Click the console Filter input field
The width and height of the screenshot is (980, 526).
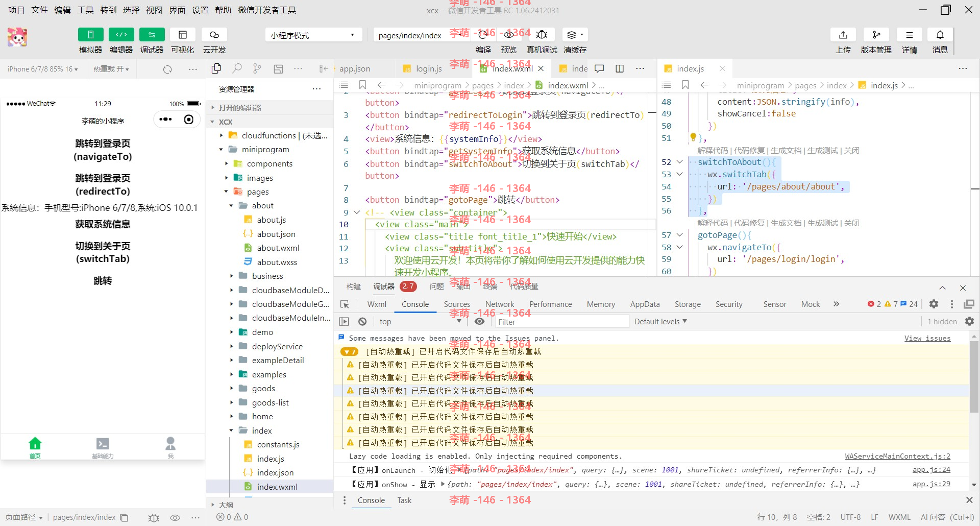[562, 322]
